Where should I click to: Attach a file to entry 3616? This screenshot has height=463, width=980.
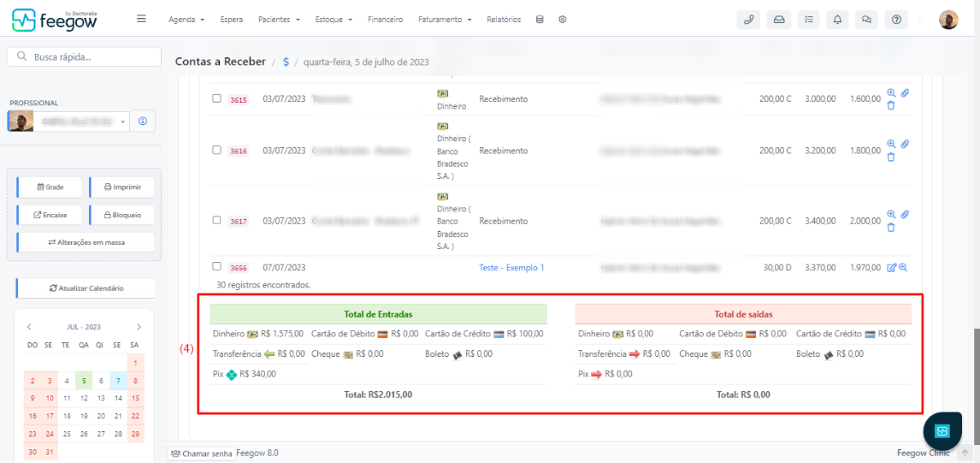pos(905,144)
